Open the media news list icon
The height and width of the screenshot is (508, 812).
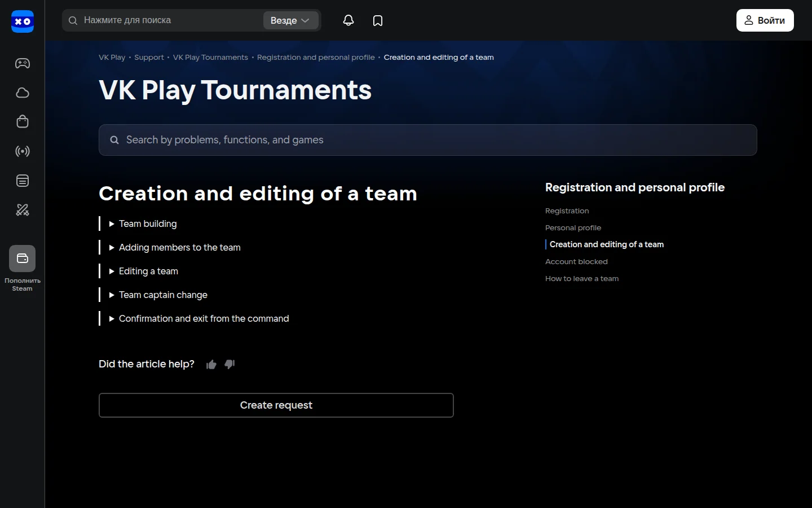(x=23, y=181)
